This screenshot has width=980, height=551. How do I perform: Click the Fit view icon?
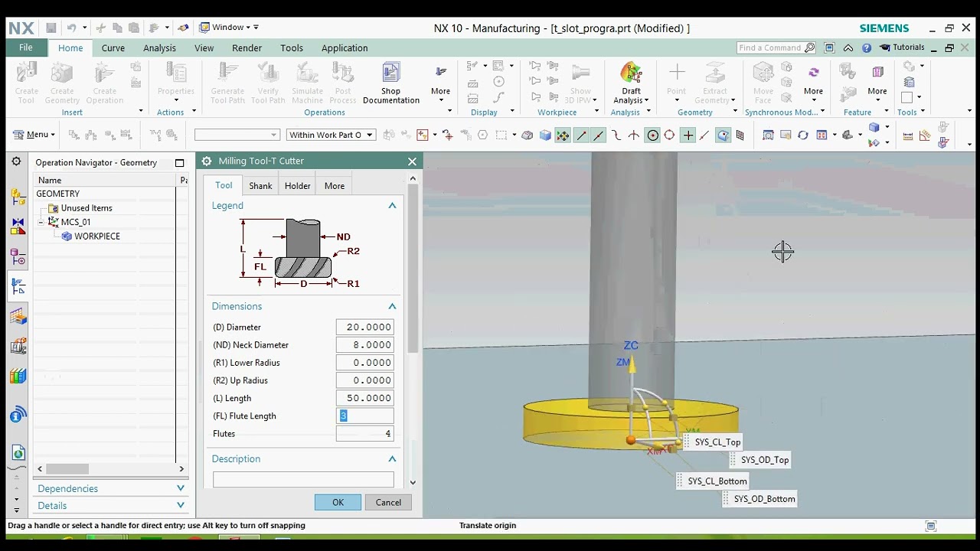coord(768,135)
